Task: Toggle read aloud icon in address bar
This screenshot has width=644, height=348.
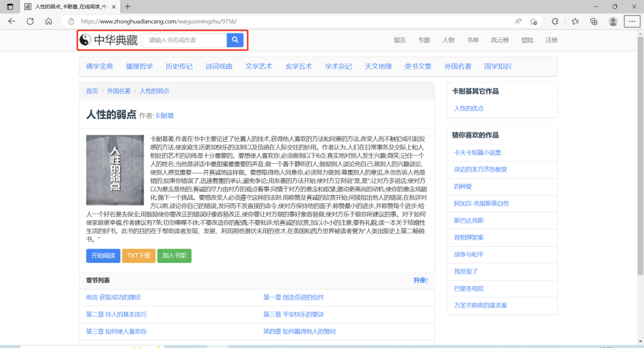Action: click(x=518, y=21)
